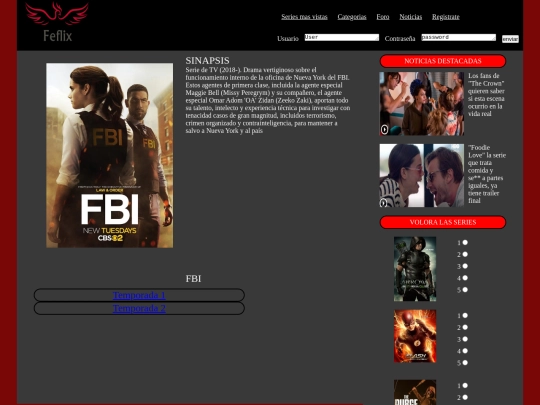The image size is (540, 405).
Task: Open Foodie Love news thumbnail
Action: 422,175
